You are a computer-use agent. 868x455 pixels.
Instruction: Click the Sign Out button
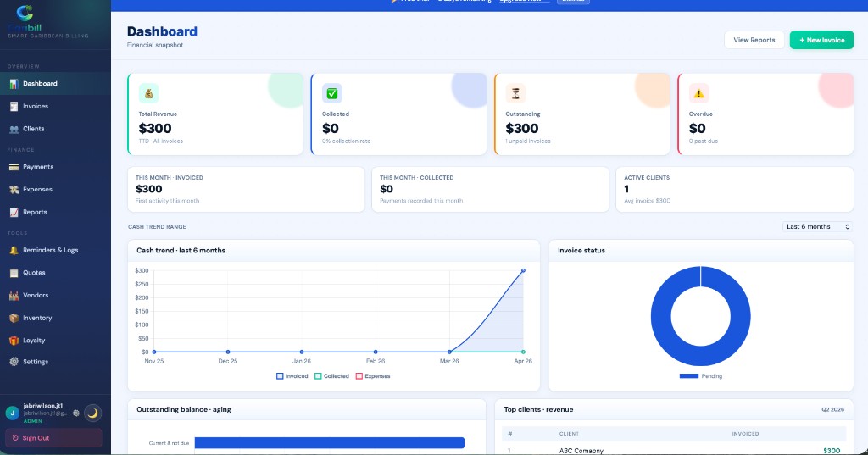click(x=53, y=438)
